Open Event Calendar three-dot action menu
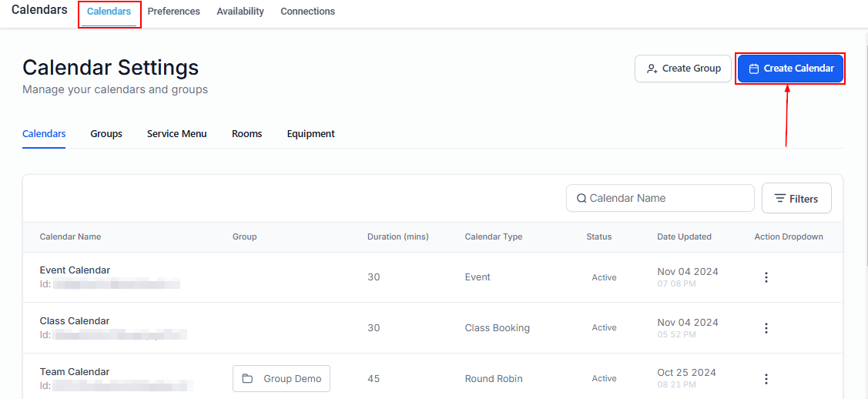Image resolution: width=868 pixels, height=399 pixels. coord(766,277)
